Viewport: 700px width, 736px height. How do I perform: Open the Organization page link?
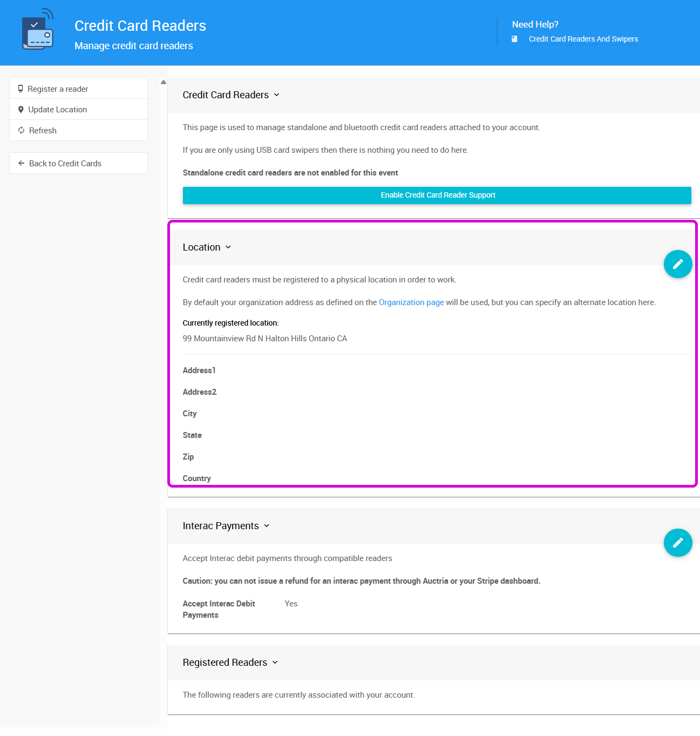[x=411, y=302]
